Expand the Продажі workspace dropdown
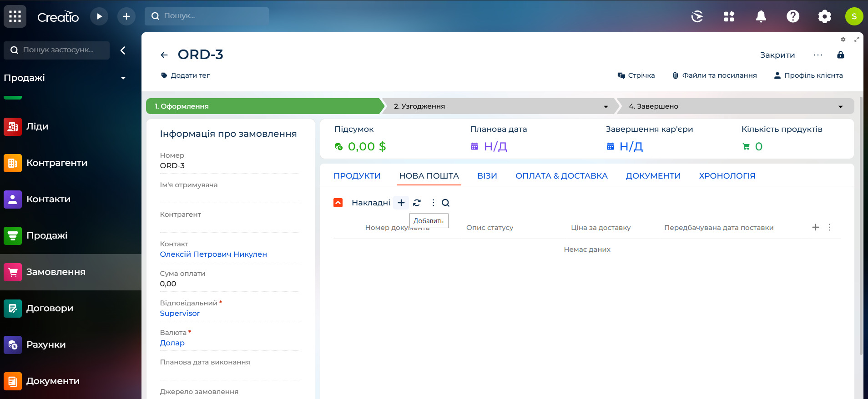868x399 pixels. 123,78
